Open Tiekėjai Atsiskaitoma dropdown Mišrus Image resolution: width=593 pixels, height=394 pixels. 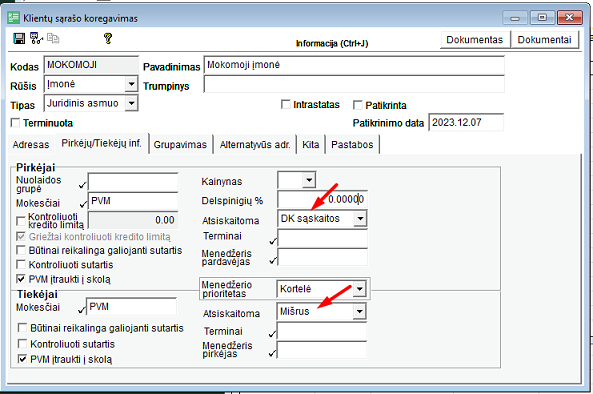(x=359, y=312)
